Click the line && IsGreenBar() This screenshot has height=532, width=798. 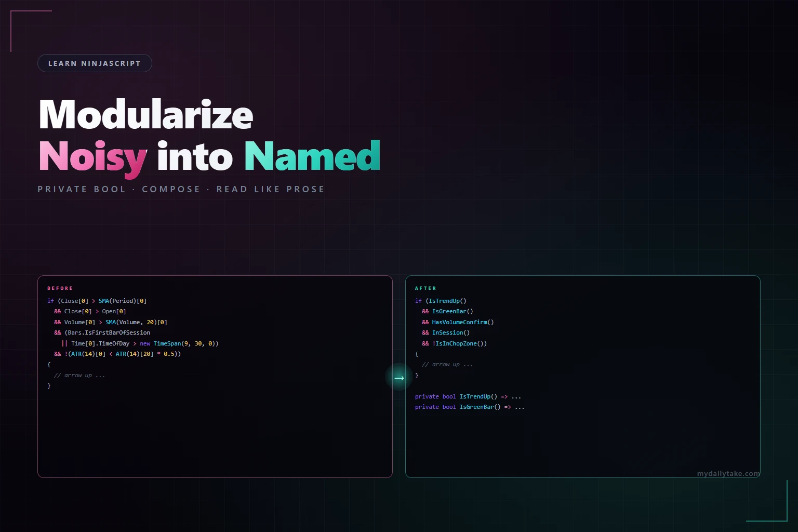pyautogui.click(x=447, y=311)
